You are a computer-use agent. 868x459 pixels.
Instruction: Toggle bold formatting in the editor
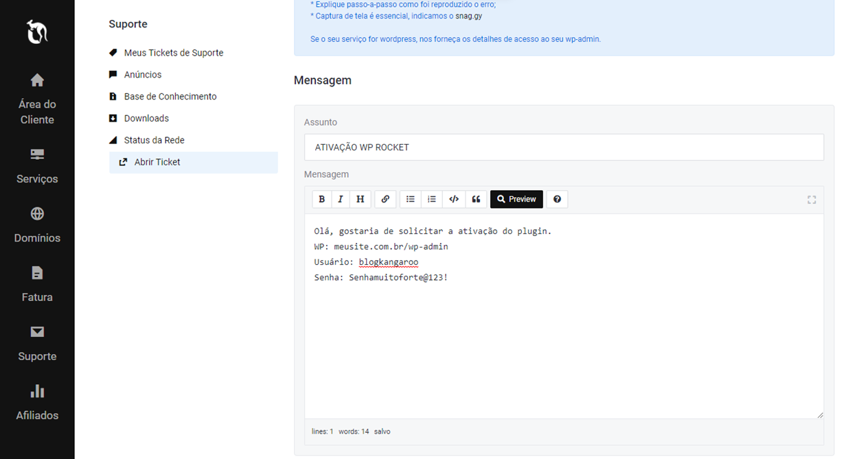point(321,199)
